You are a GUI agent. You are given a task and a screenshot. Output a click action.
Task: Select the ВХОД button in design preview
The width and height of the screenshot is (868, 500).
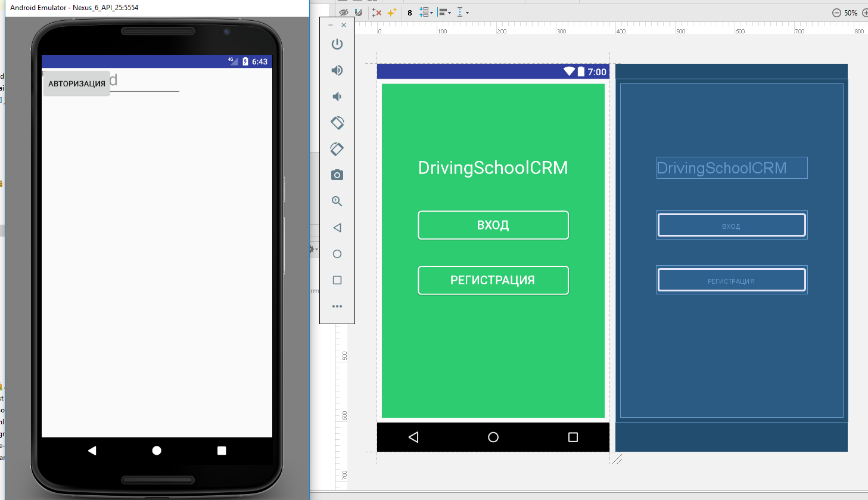(x=493, y=225)
